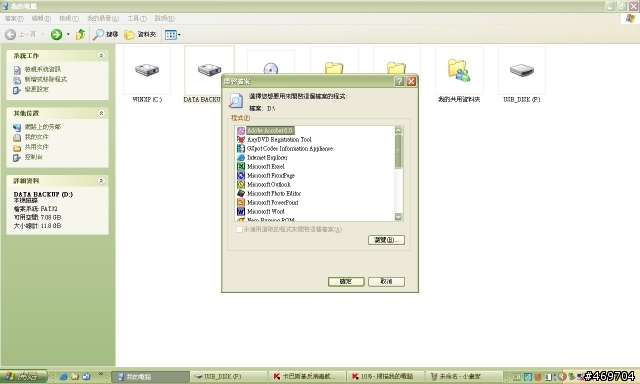Select Adobe Acrobat 6.0 in program list
Image resolution: width=640 pixels, height=384 pixels.
270,131
